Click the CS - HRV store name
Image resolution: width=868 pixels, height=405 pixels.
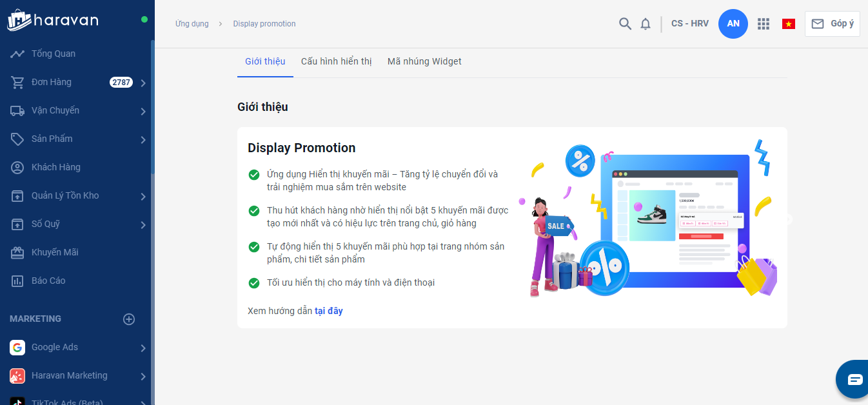pos(690,24)
